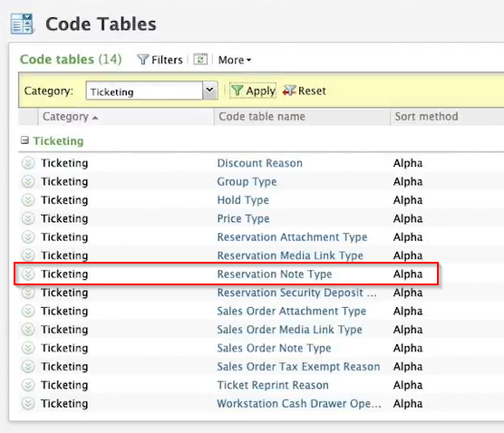Expand the Group Type row chevron icon
Image resolution: width=504 pixels, height=433 pixels.
click(28, 181)
